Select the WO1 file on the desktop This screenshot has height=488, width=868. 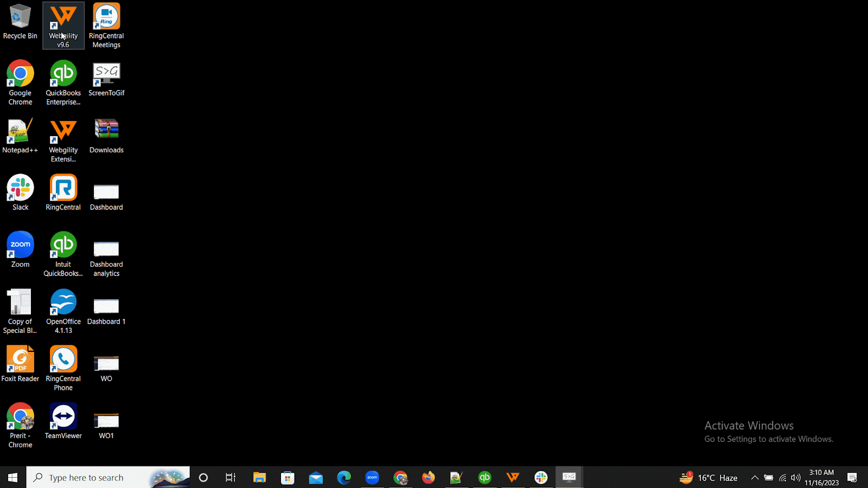[x=106, y=421]
